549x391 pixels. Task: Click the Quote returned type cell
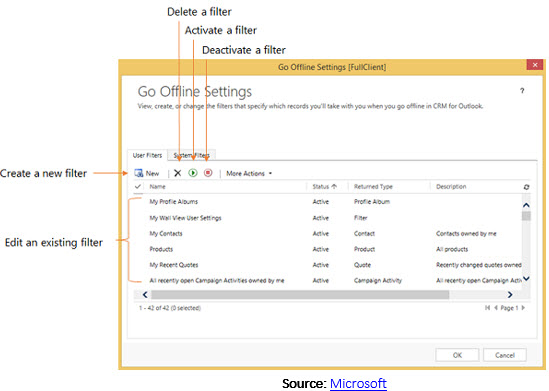tap(362, 265)
